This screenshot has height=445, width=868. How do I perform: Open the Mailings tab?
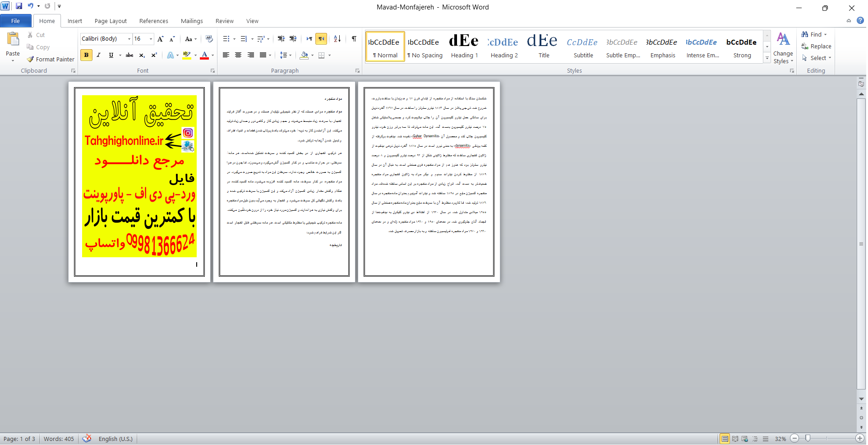pos(192,21)
